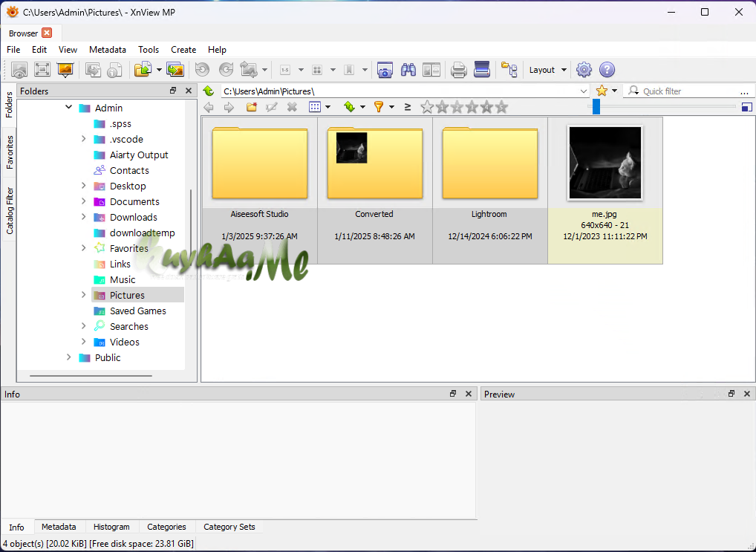
Task: Open Settings with the gear icon
Action: (x=584, y=70)
